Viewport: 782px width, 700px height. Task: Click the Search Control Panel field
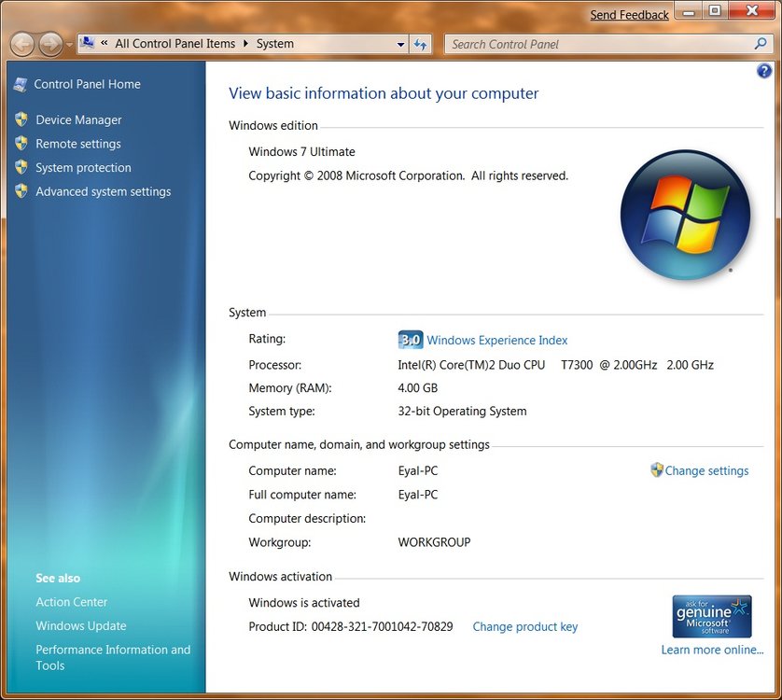pos(607,45)
